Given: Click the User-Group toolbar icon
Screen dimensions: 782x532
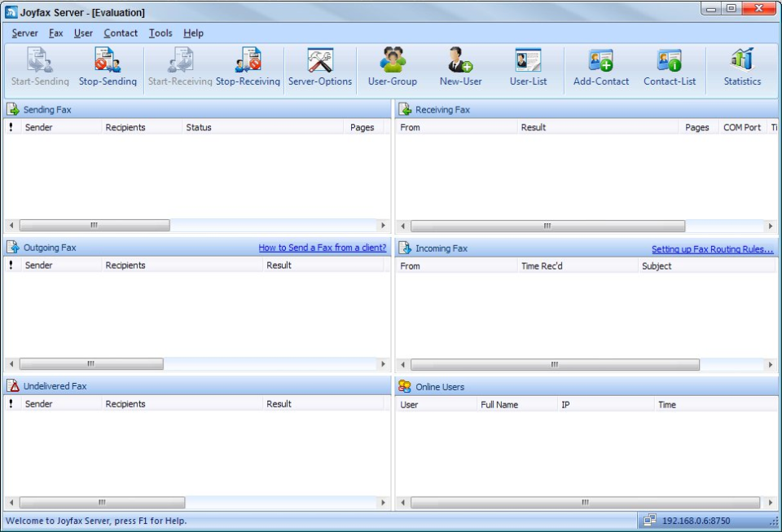Looking at the screenshot, I should point(392,68).
